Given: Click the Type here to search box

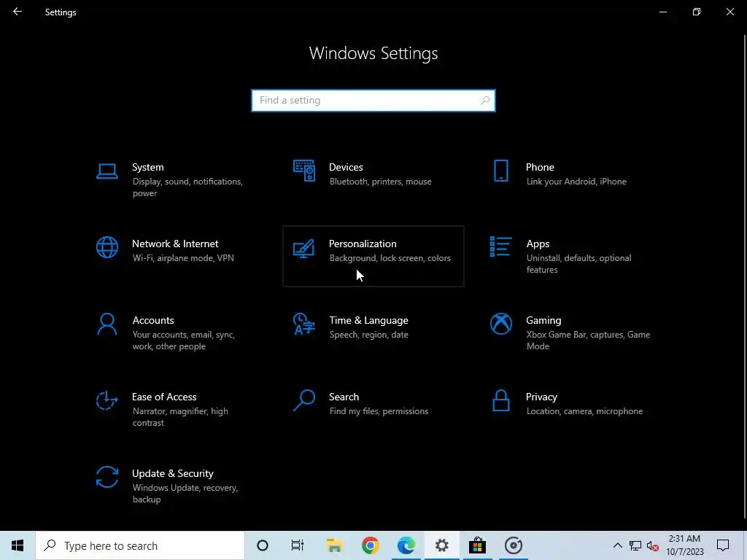Looking at the screenshot, I should click(x=140, y=545).
